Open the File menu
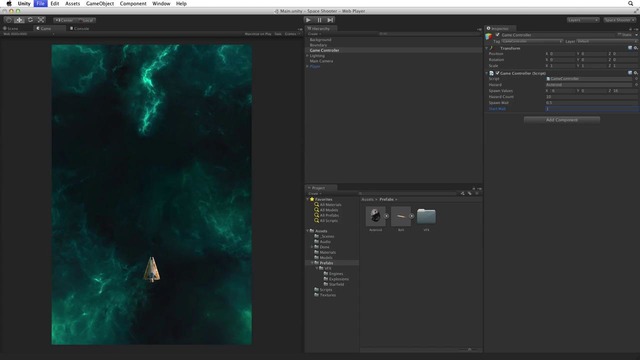Image resolution: width=640 pixels, height=360 pixels. [40, 3]
